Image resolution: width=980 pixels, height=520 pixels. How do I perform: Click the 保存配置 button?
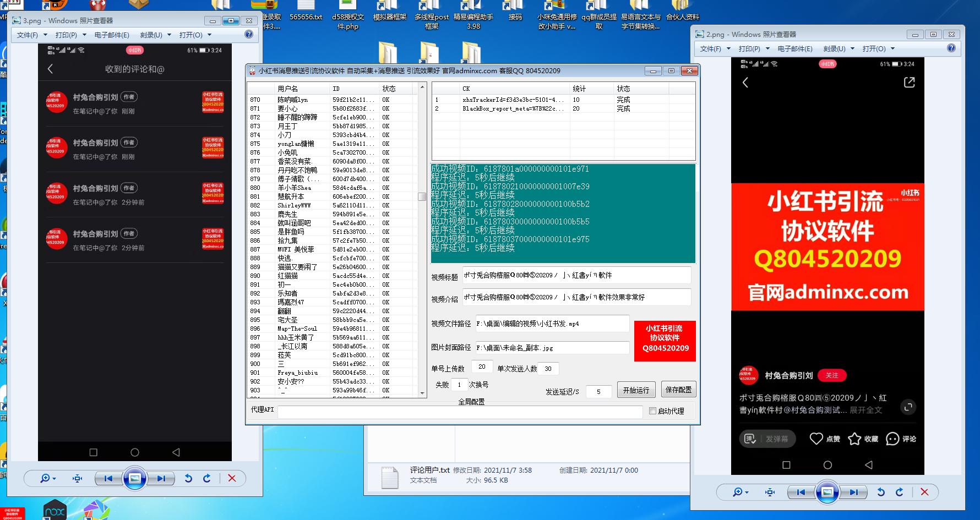click(x=678, y=389)
